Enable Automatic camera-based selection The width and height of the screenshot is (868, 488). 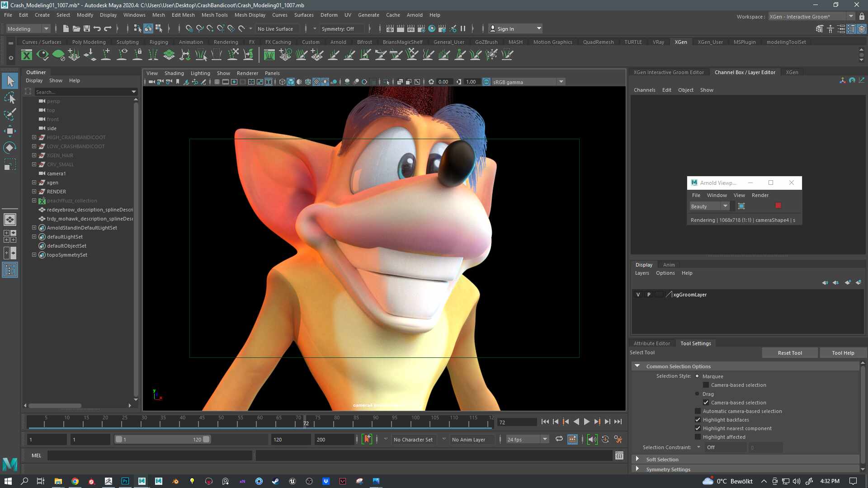coord(698,411)
